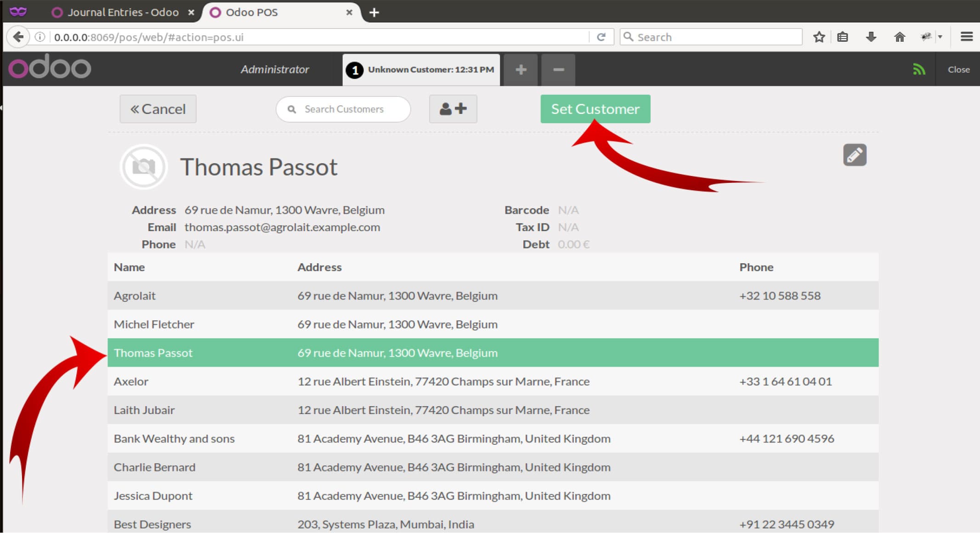
Task: Open site information icon in address bar
Action: 40,37
